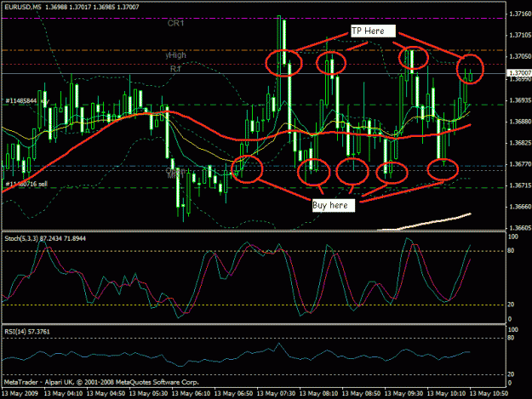This screenshot has width=532, height=399.
Task: Click price axis value 1.36715
Action: (520, 185)
